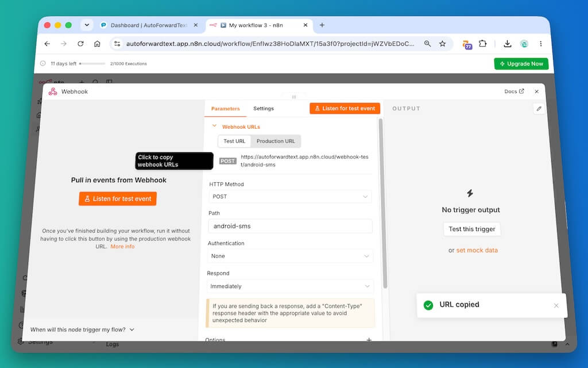Open a new browser tab with the plus
Viewport: 588px width, 368px height.
[x=322, y=25]
